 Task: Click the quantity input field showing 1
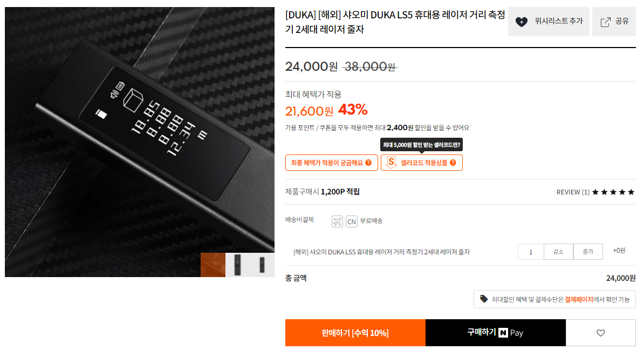tap(531, 252)
